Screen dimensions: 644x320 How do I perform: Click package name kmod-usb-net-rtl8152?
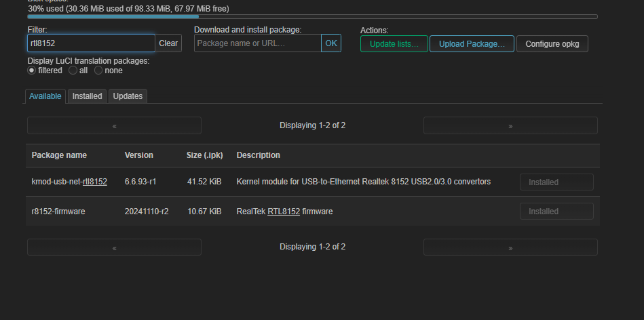click(69, 182)
